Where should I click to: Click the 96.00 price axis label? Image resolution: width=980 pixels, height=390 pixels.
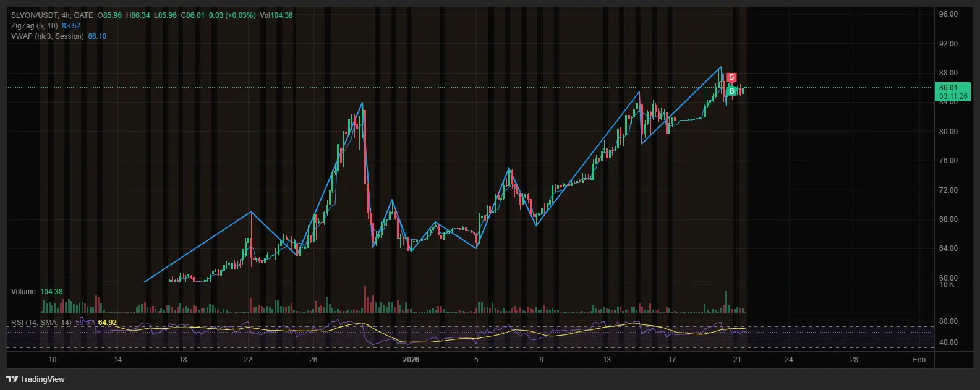point(948,14)
